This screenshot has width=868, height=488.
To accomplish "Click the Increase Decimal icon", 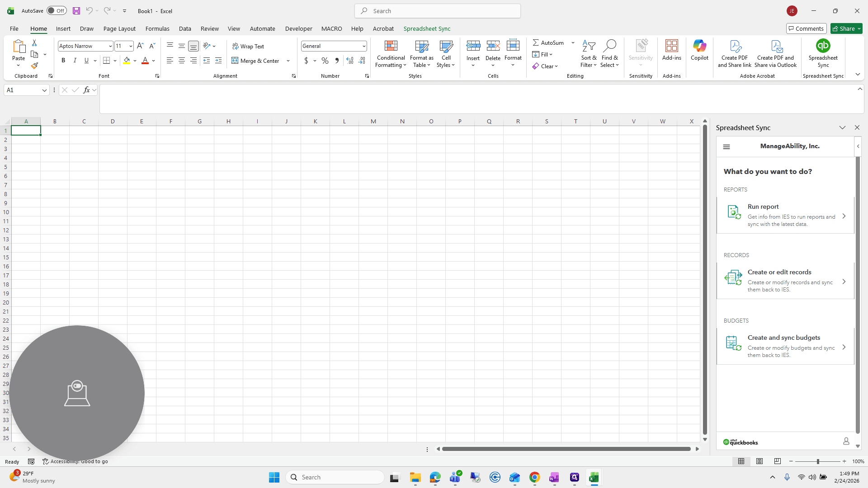I will click(x=349, y=61).
